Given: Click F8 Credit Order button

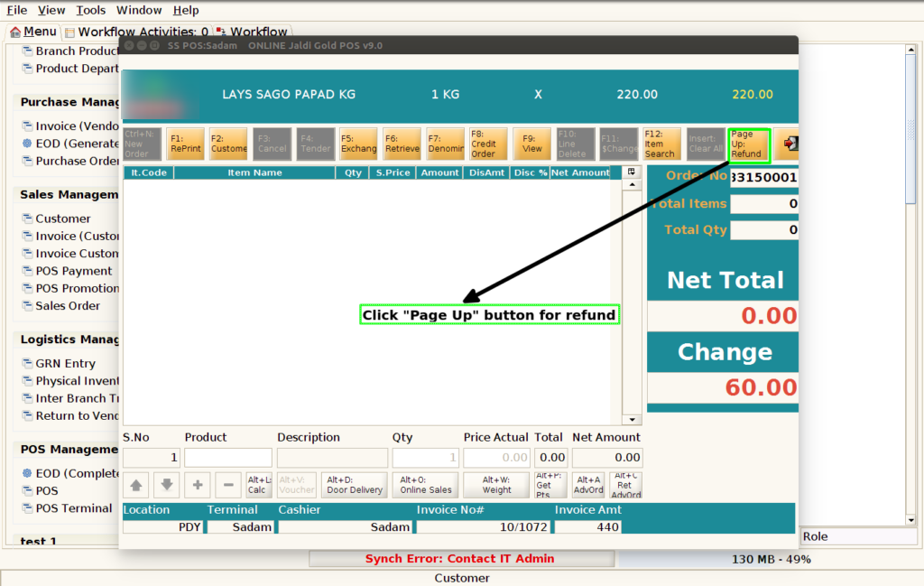Looking at the screenshot, I should [488, 144].
